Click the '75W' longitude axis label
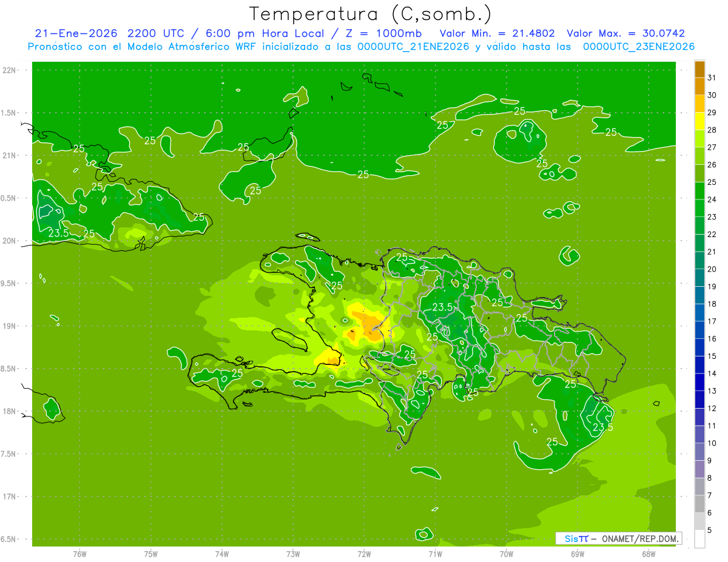 (x=151, y=554)
